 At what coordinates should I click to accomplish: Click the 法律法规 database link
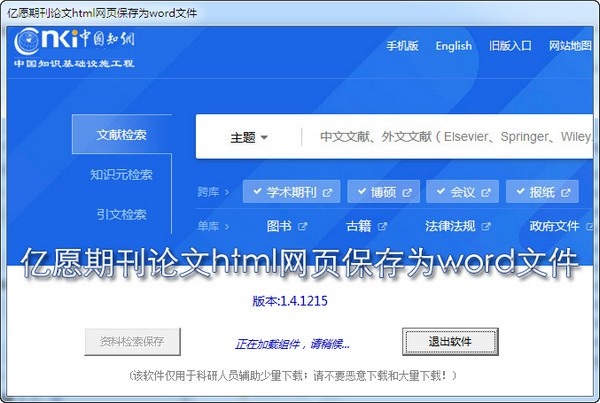[x=450, y=226]
